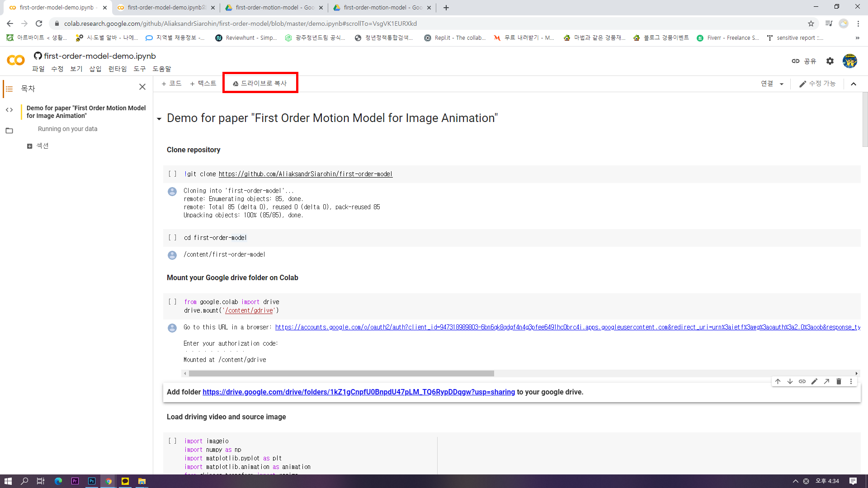Screen dimensions: 868x488
Task: Move cell up with arrow icon
Action: pyautogui.click(x=778, y=381)
